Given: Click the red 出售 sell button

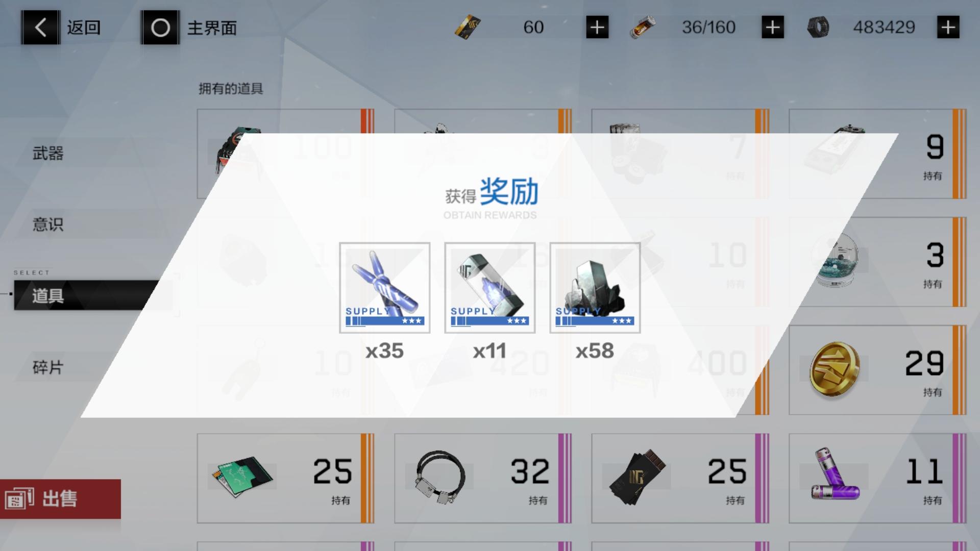Looking at the screenshot, I should (x=60, y=499).
